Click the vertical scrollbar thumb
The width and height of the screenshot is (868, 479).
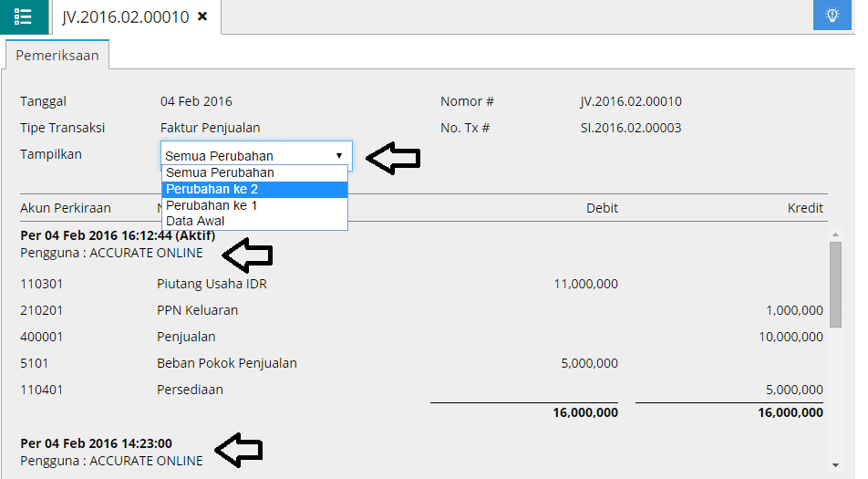click(834, 284)
